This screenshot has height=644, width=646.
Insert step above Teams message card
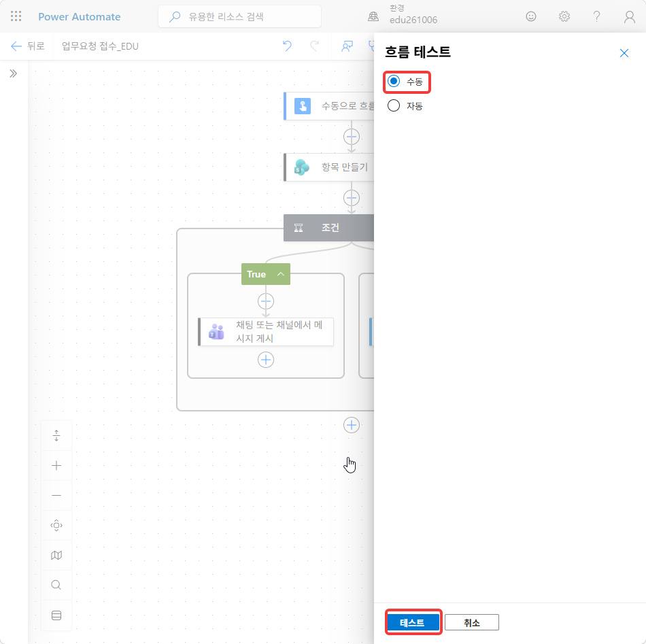tap(266, 302)
